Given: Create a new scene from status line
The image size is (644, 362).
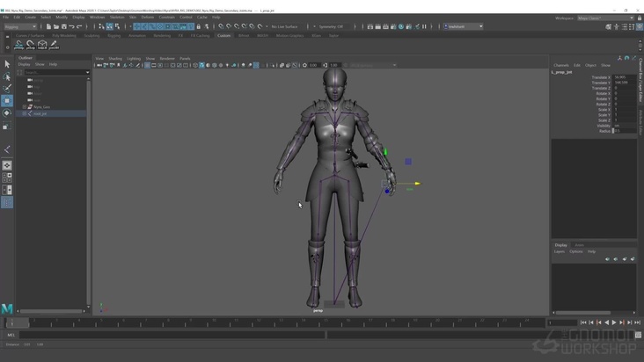Looking at the screenshot, I should coord(48,26).
